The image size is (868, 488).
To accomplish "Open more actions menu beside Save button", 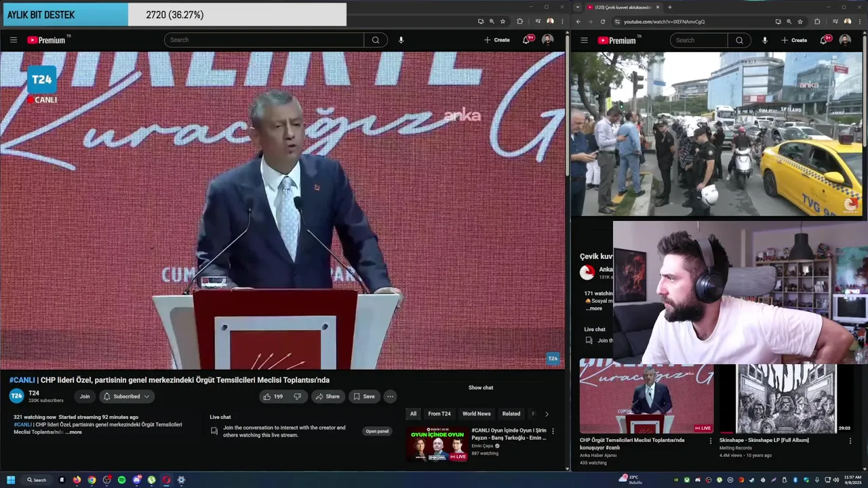I will pyautogui.click(x=390, y=396).
